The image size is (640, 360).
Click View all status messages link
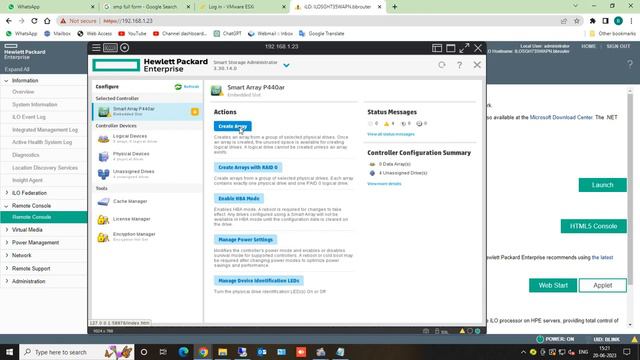click(x=391, y=134)
